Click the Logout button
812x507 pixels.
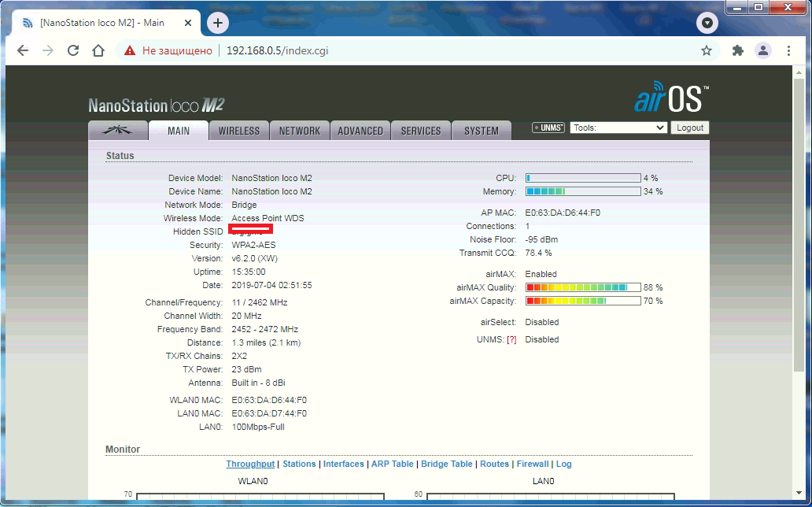tap(690, 128)
